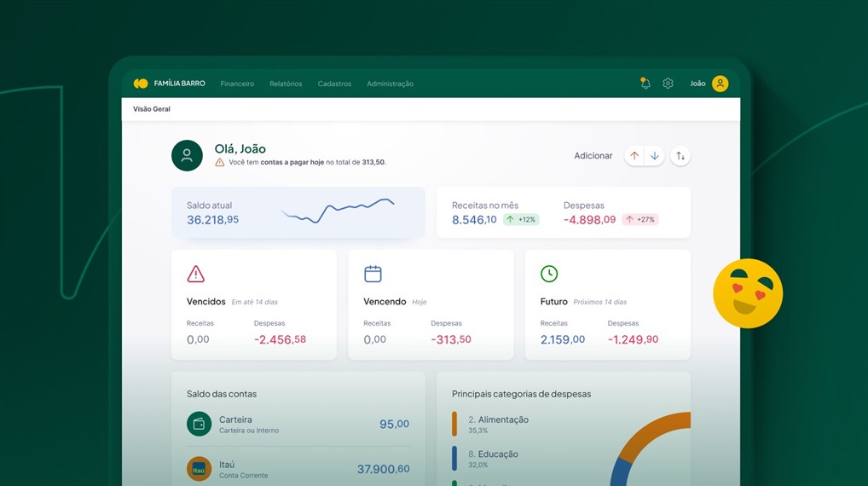The width and height of the screenshot is (868, 486).
Task: Click the Itaú balance 37.900,60
Action: coord(383,470)
